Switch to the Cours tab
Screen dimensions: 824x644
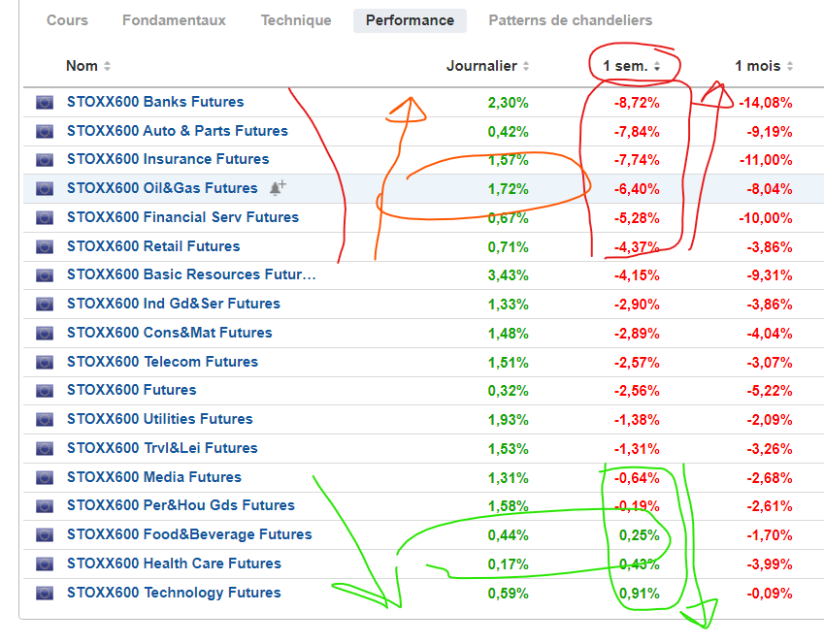pos(67,20)
